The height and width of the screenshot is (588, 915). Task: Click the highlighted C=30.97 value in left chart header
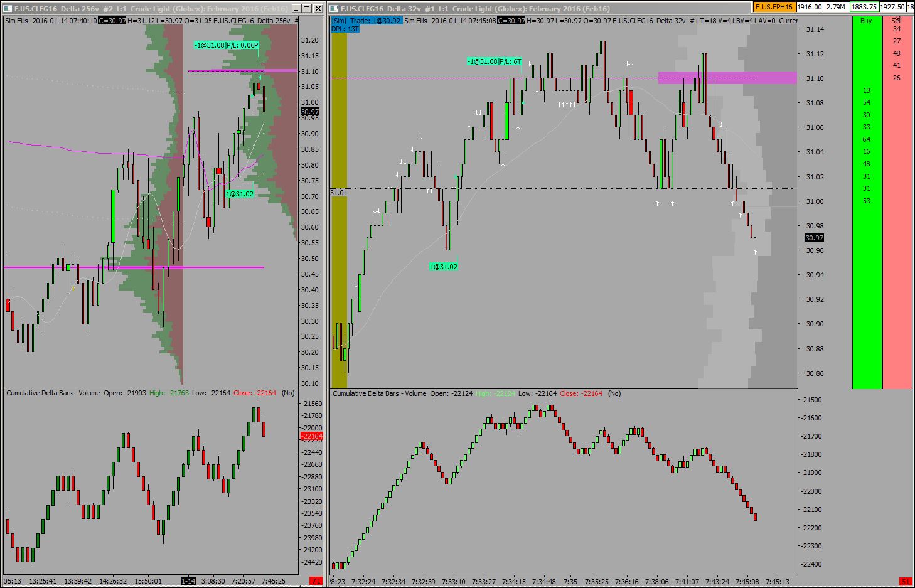pos(112,21)
